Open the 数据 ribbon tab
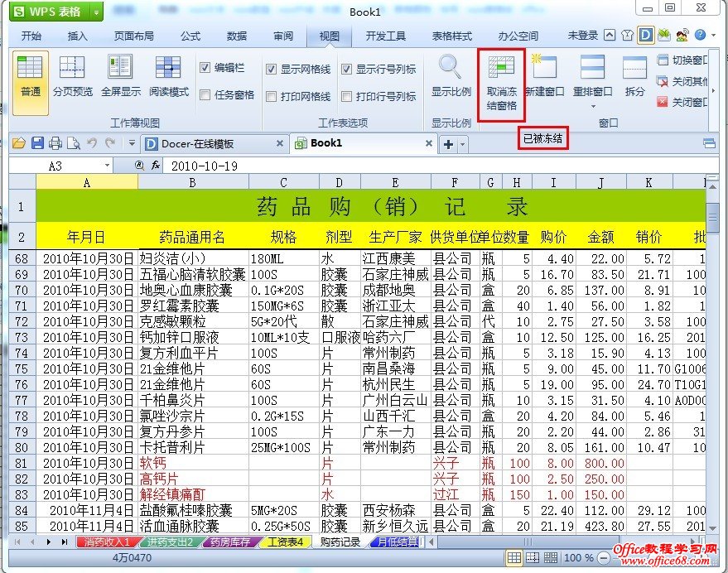This screenshot has width=728, height=573. (x=237, y=36)
